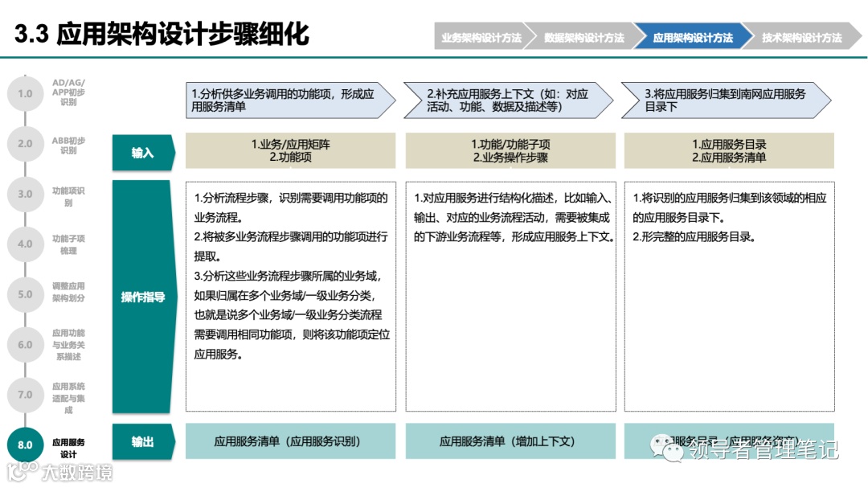Screen dimensions: 868x488
Task: Click the input cell 1.功能/功能子项 2.业务操作步骤
Action: (510, 150)
